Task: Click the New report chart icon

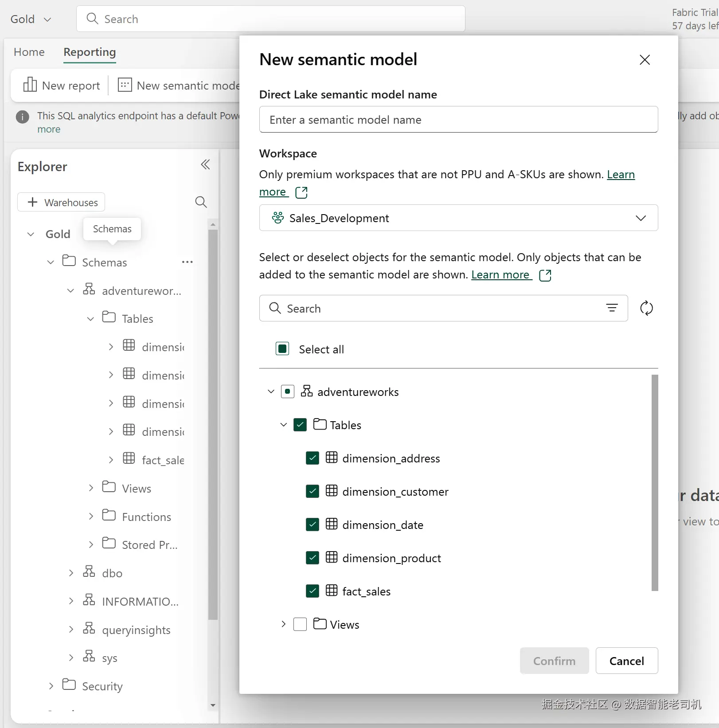Action: click(30, 85)
